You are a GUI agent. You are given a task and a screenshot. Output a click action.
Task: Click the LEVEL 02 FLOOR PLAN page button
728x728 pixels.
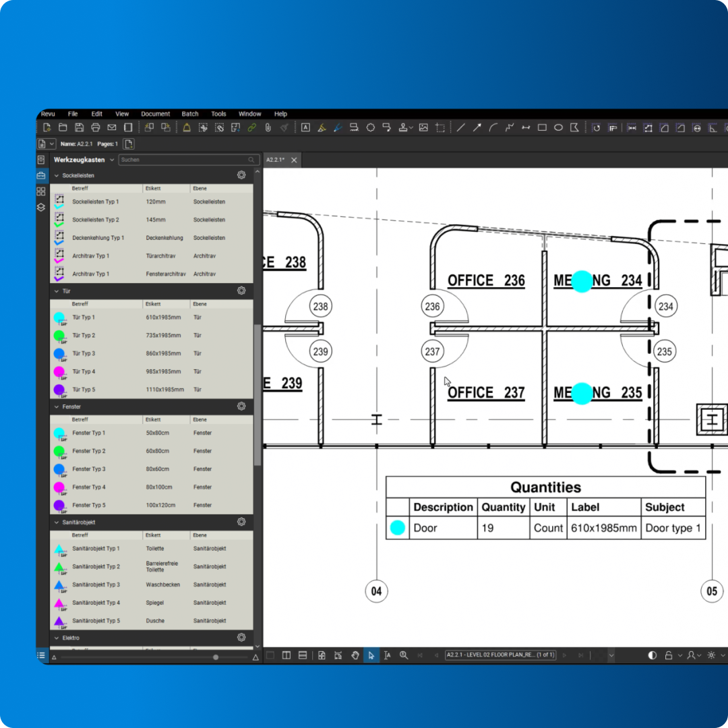pos(500,655)
